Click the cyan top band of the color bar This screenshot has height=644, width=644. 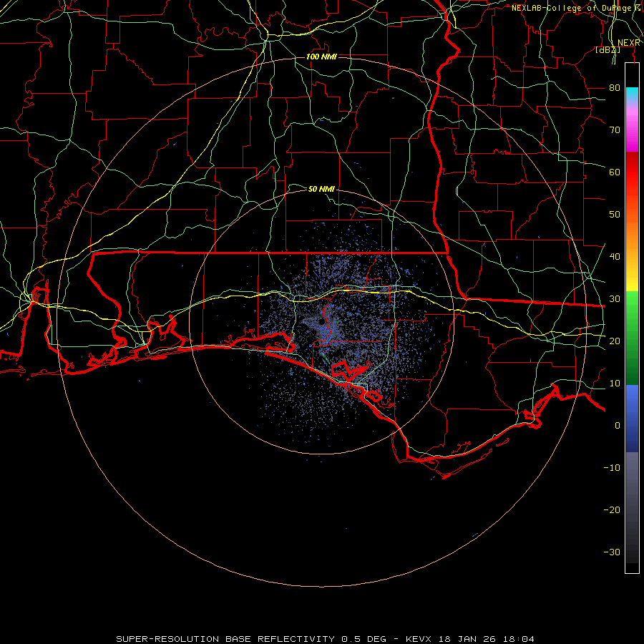point(632,94)
